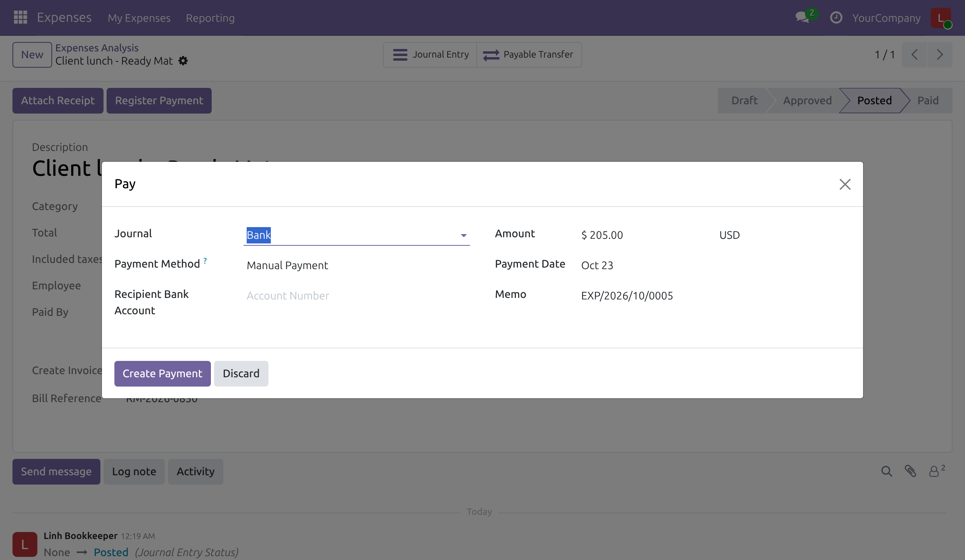Click the Linh Bookkeeper author name
The width and height of the screenshot is (965, 560).
[x=81, y=536]
